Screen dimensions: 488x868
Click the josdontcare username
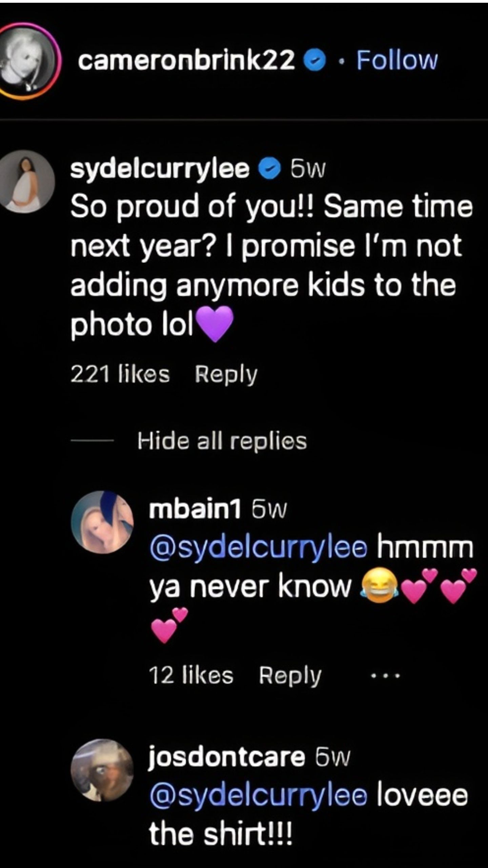click(226, 758)
